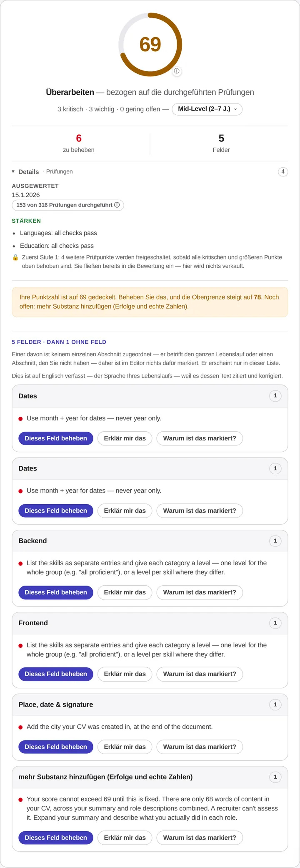The height and width of the screenshot is (868, 300).
Task: Click 'Warum ist das markiert?' in mehr Substanz card
Action: click(200, 838)
